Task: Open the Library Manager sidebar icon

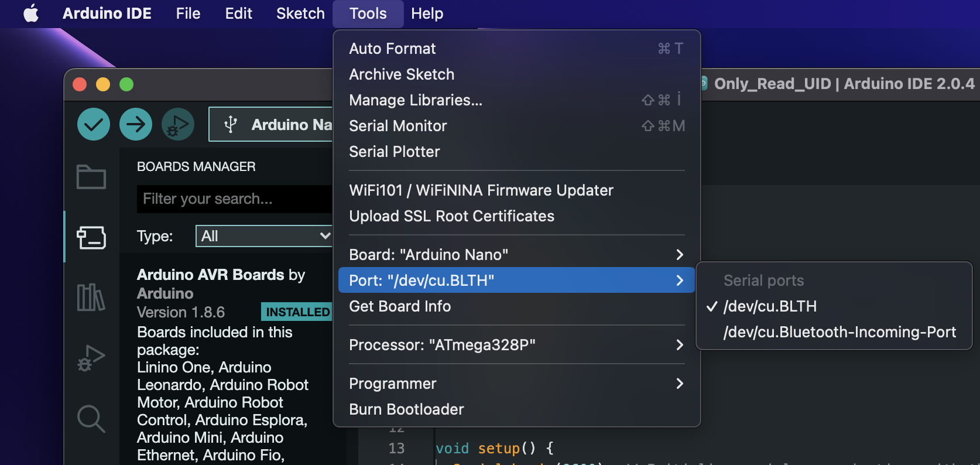Action: click(91, 297)
